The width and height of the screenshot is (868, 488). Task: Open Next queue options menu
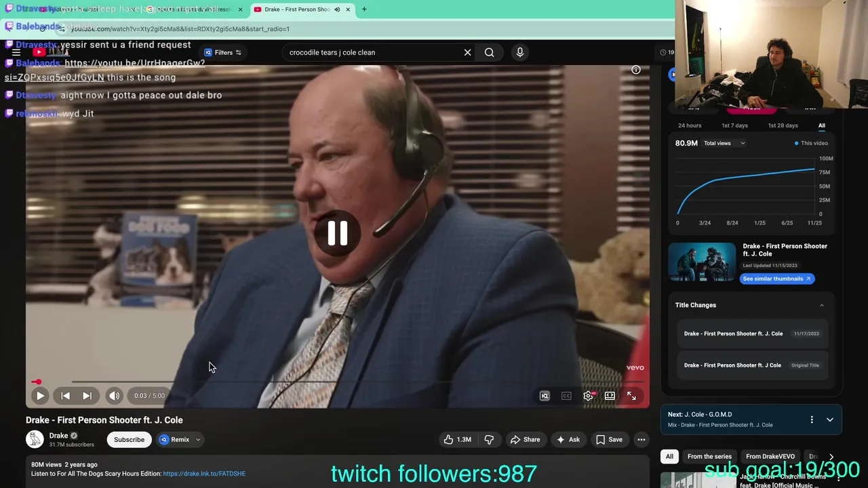(x=812, y=420)
